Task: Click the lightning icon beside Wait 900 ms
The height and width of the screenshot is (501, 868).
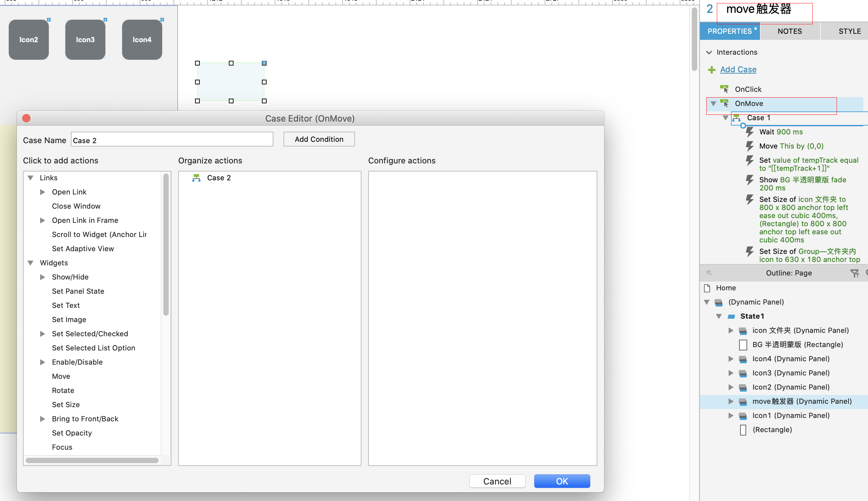Action: (750, 132)
